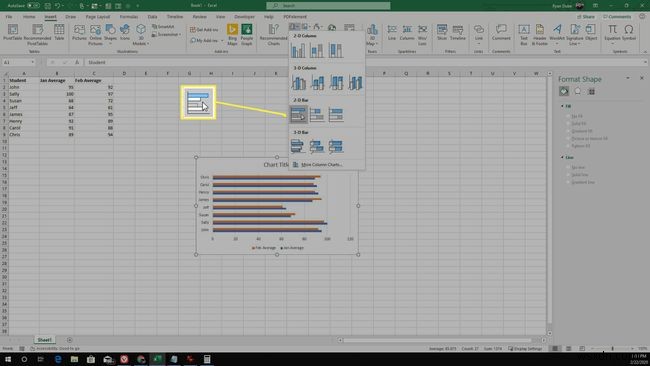The height and width of the screenshot is (366, 650).
Task: Select the Gradient line radio button
Action: click(x=568, y=182)
